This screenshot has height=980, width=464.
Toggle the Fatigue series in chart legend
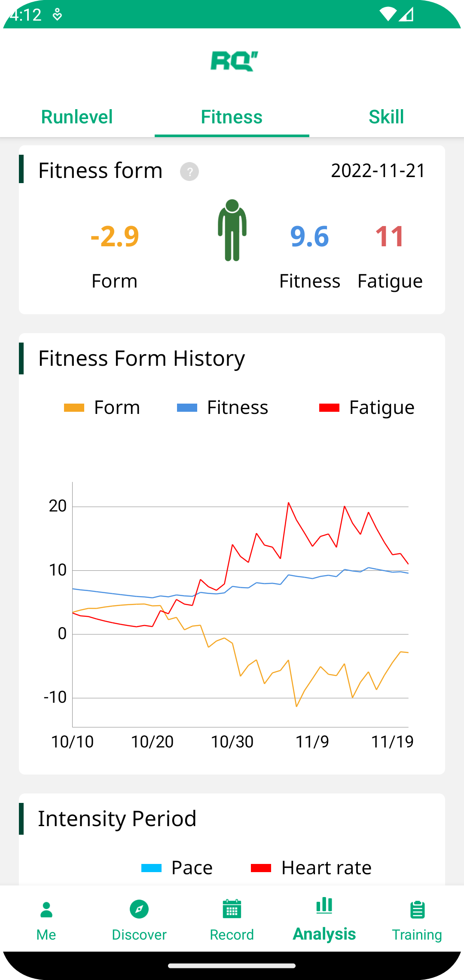click(x=366, y=407)
